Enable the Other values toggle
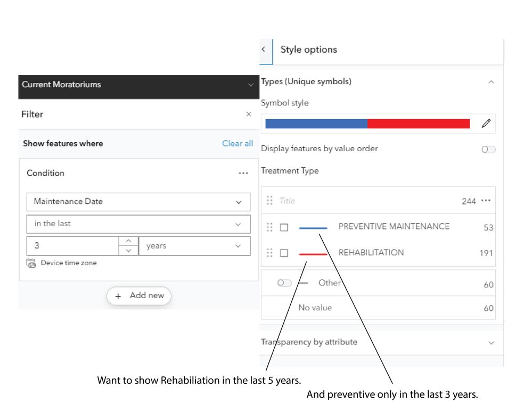The width and height of the screenshot is (532, 411). point(284,283)
